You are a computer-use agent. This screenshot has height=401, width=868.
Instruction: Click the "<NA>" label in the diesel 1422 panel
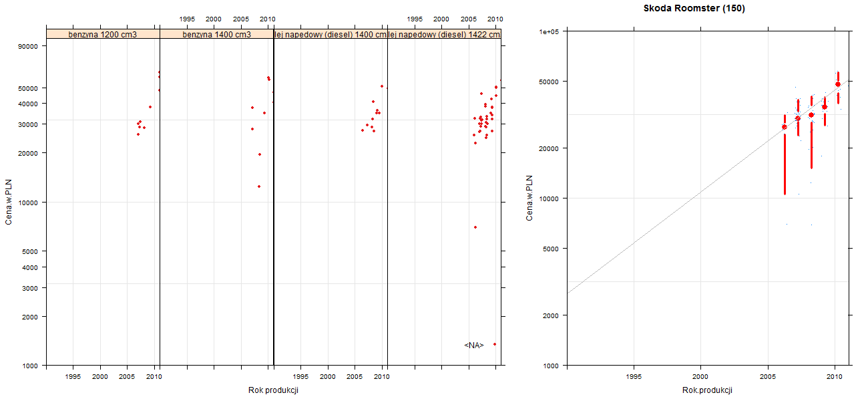(x=474, y=345)
